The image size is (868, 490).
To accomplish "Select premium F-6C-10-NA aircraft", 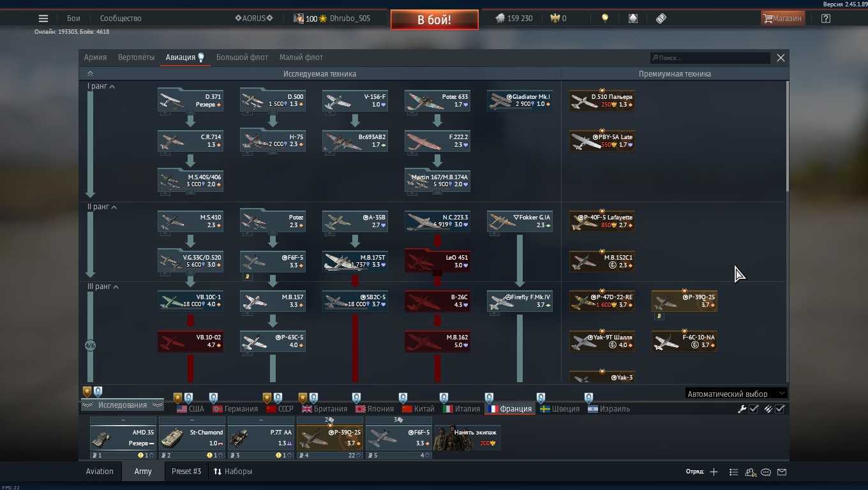I will tap(684, 341).
